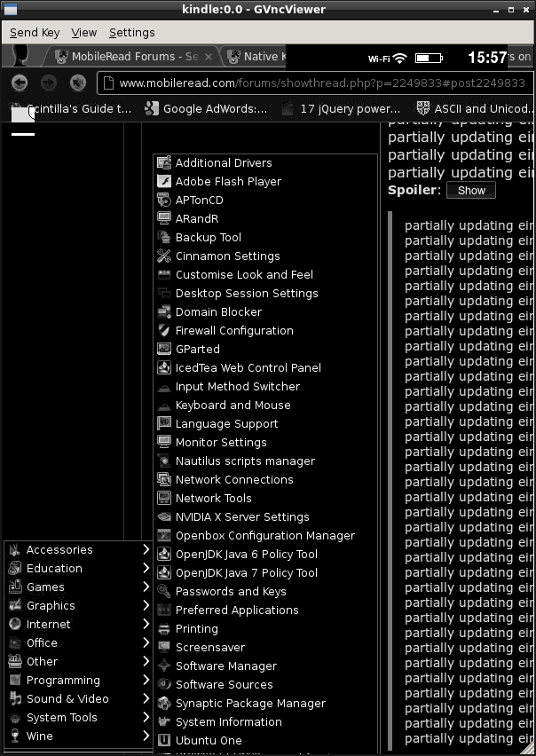Expand the Sound & Video submenu
Screen dimensions: 536x756
[x=78, y=698]
